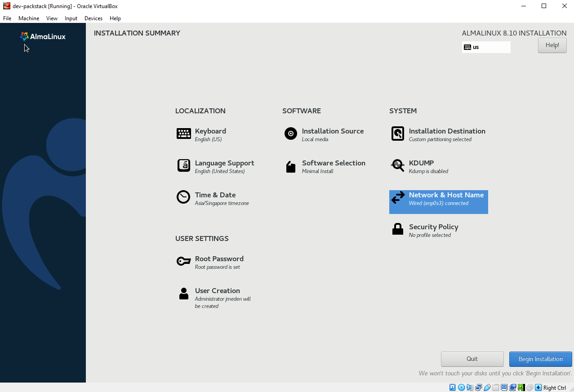Image resolution: width=574 pixels, height=392 pixels.
Task: Open the KDUMP magnifier icon
Action: [x=398, y=166]
